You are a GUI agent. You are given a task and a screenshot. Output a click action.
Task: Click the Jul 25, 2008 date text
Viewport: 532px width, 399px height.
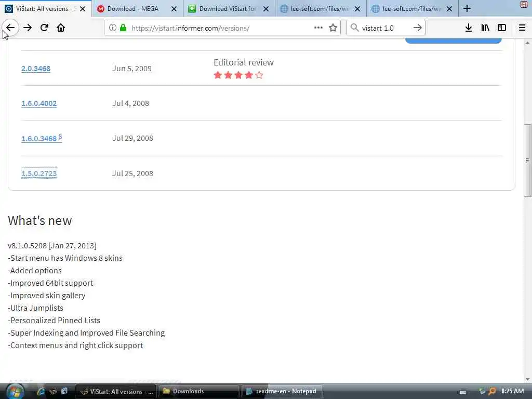click(x=132, y=174)
